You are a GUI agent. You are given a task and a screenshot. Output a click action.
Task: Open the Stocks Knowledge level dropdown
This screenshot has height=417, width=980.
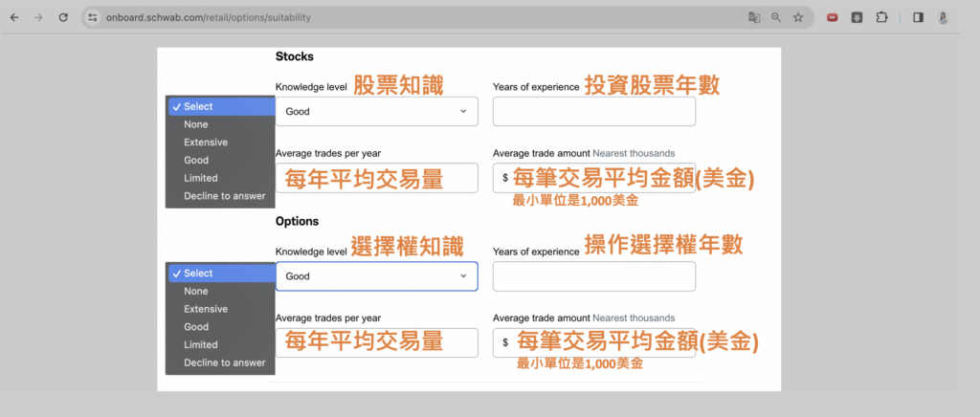375,112
